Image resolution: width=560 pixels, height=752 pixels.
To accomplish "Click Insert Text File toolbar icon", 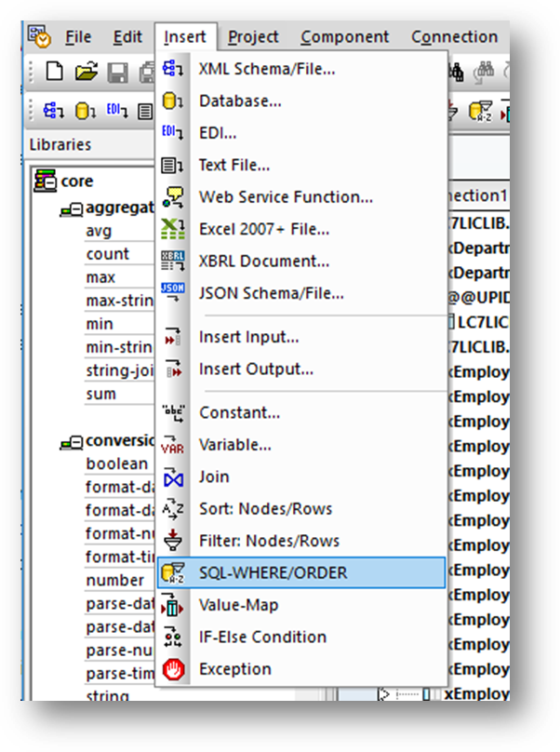I will pyautogui.click(x=145, y=112).
